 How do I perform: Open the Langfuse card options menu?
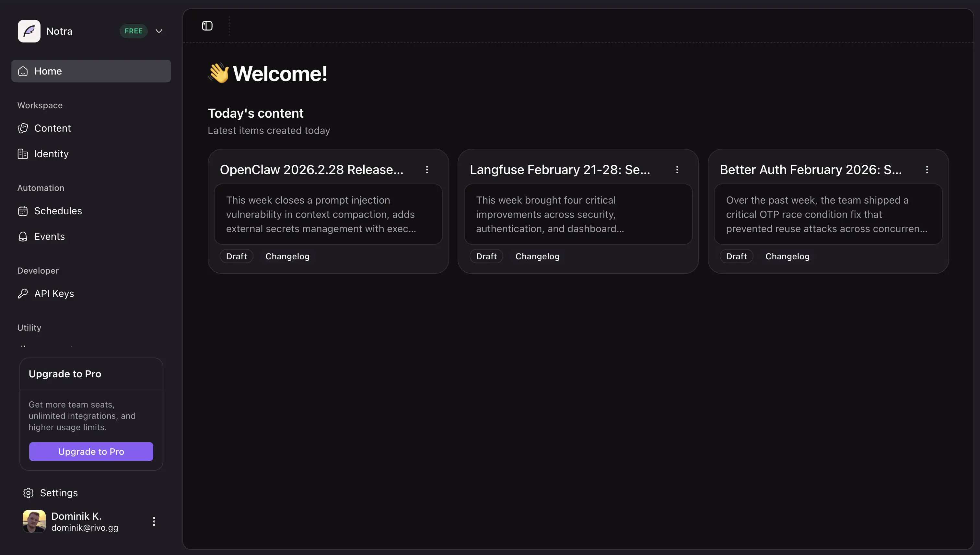coord(677,170)
